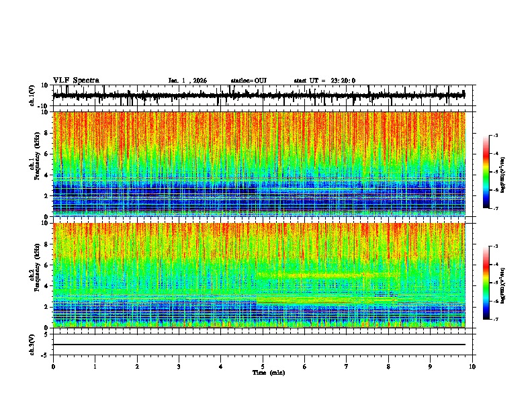Click ch.1 frequency axis tick "6"
532x411 pixels.
point(46,154)
